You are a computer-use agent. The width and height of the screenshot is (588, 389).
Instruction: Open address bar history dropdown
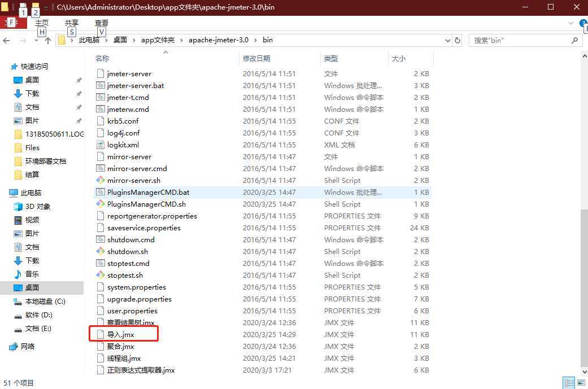[448, 40]
